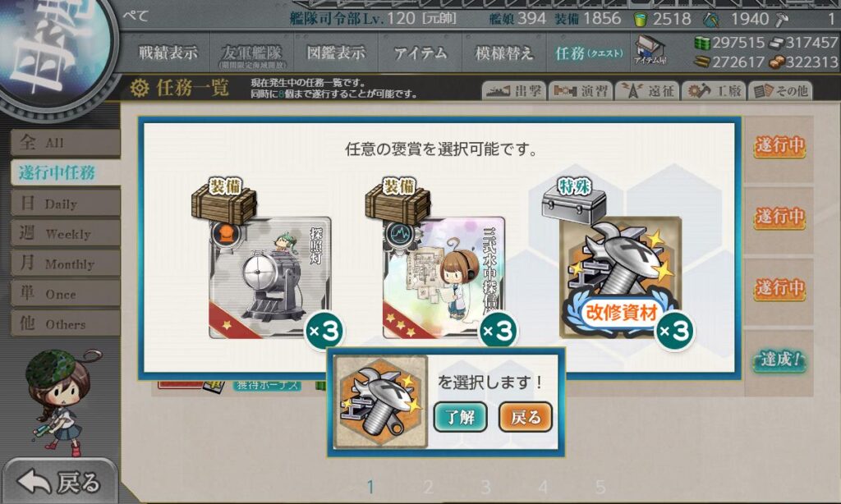Go to quest list page 2
The height and width of the screenshot is (504, 841).
[x=428, y=487]
